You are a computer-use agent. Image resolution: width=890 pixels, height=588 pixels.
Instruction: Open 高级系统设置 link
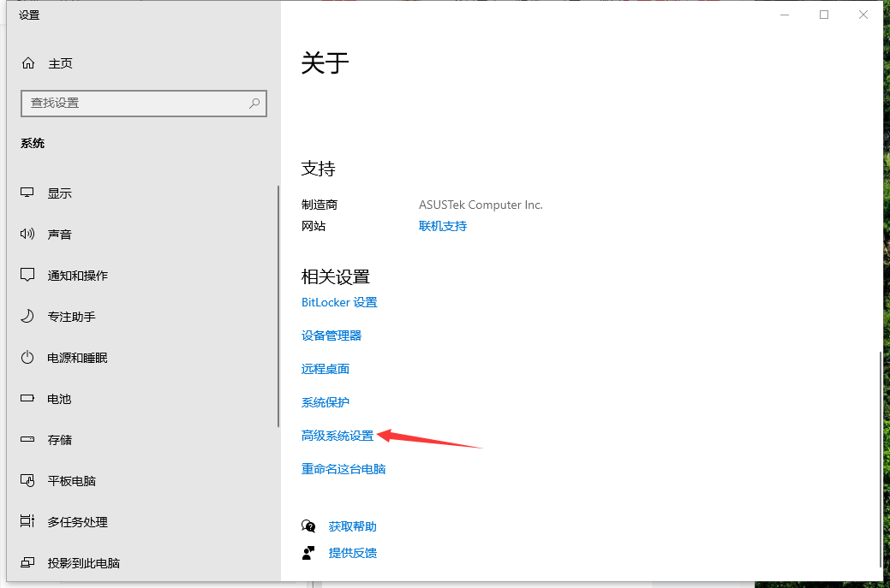point(337,435)
